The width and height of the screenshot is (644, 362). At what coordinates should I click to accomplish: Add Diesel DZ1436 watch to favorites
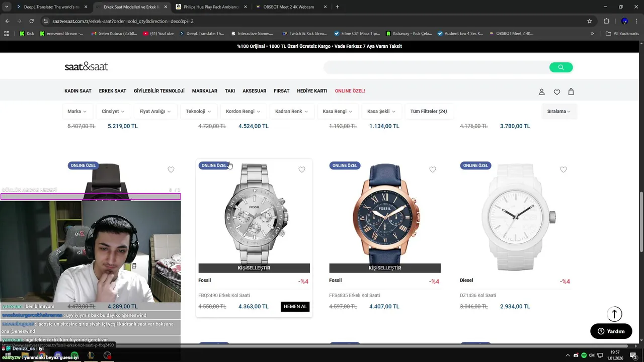(563, 169)
